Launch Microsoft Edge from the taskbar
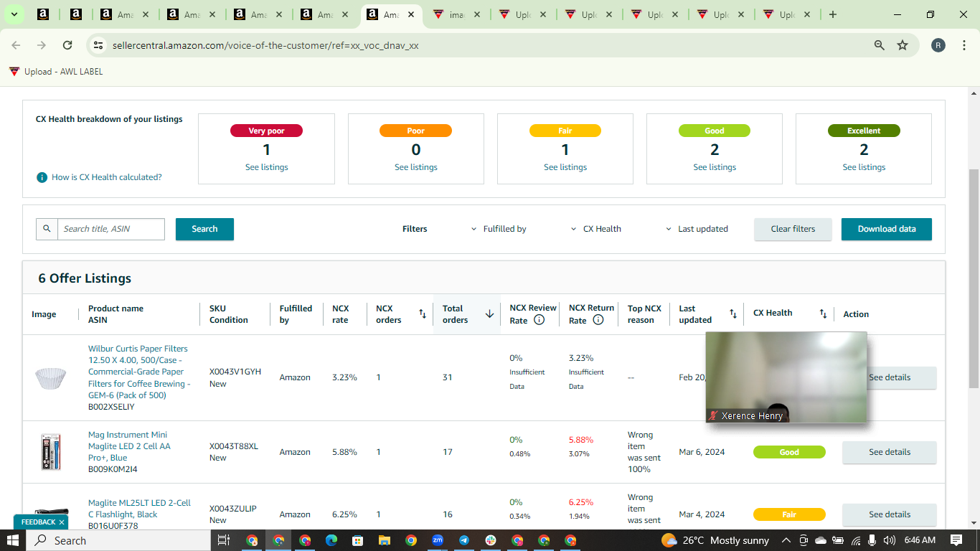 coord(331,540)
